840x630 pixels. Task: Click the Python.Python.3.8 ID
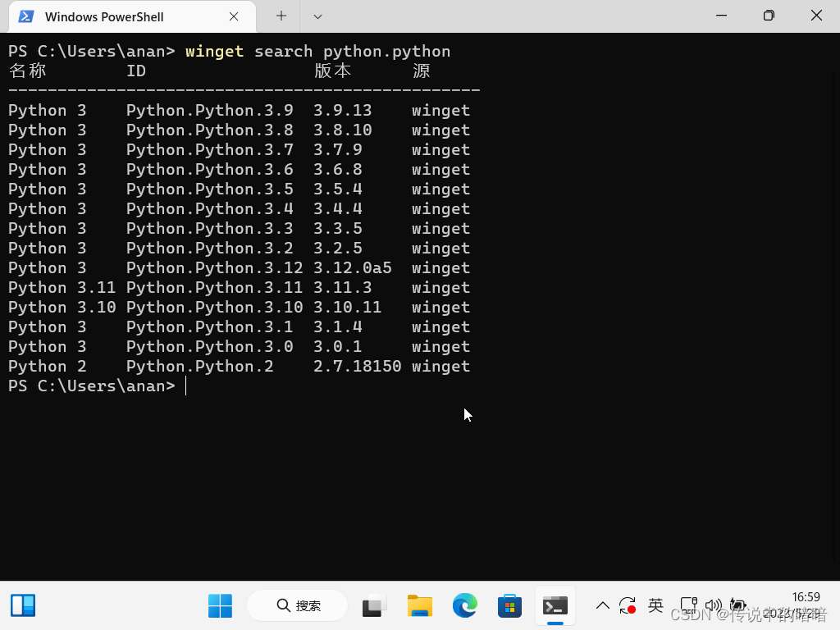coord(209,130)
